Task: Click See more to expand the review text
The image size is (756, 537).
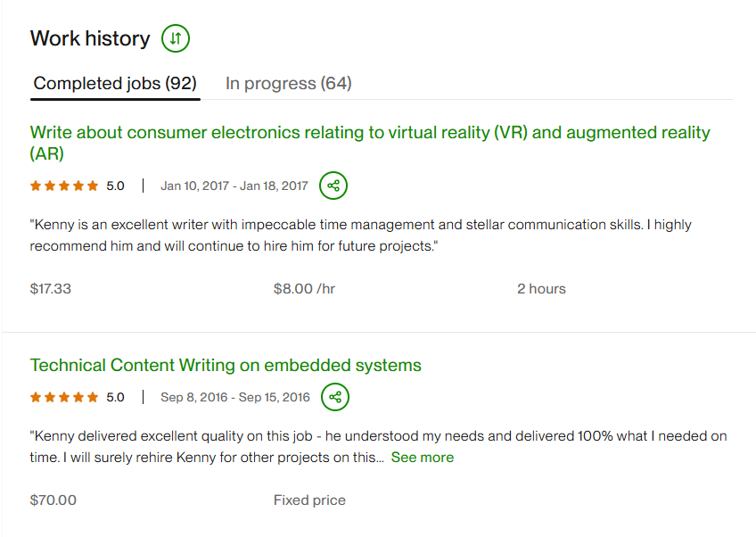Action: pos(423,457)
